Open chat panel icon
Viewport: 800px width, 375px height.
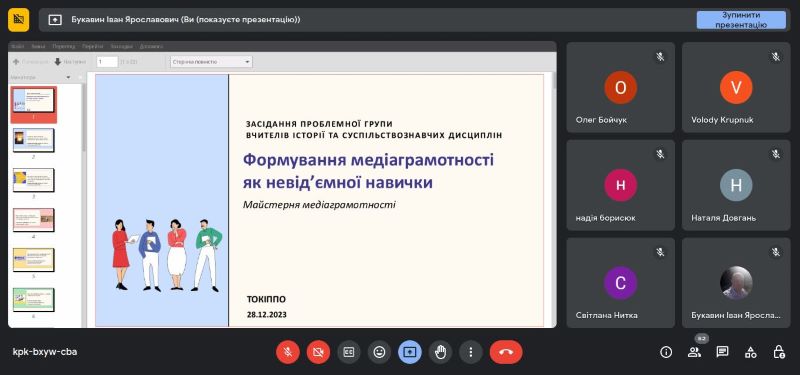[x=722, y=352]
